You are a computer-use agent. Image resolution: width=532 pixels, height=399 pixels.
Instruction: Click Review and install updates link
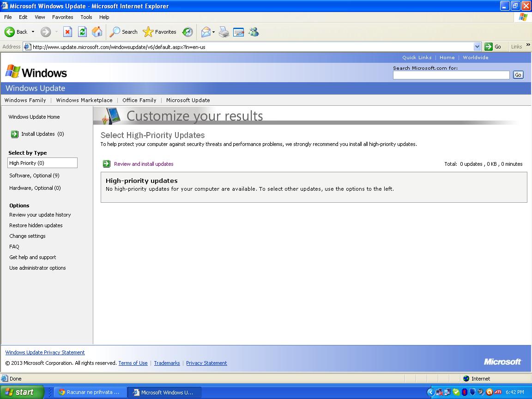[144, 164]
